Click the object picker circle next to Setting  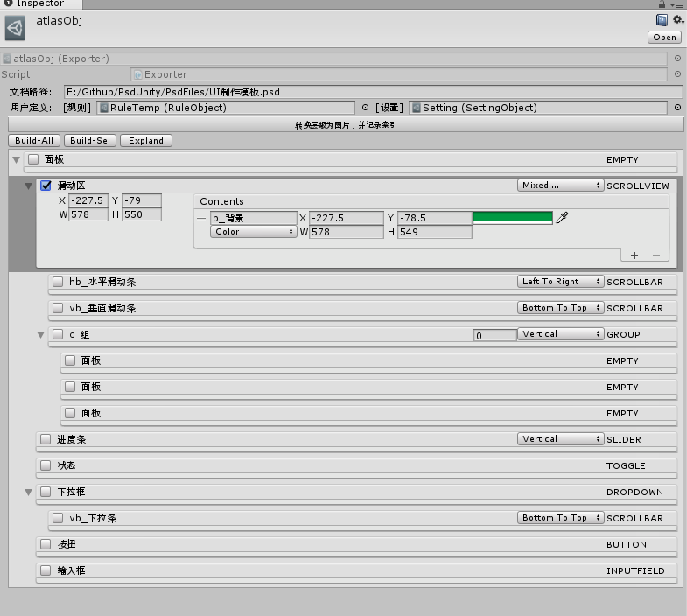click(677, 108)
